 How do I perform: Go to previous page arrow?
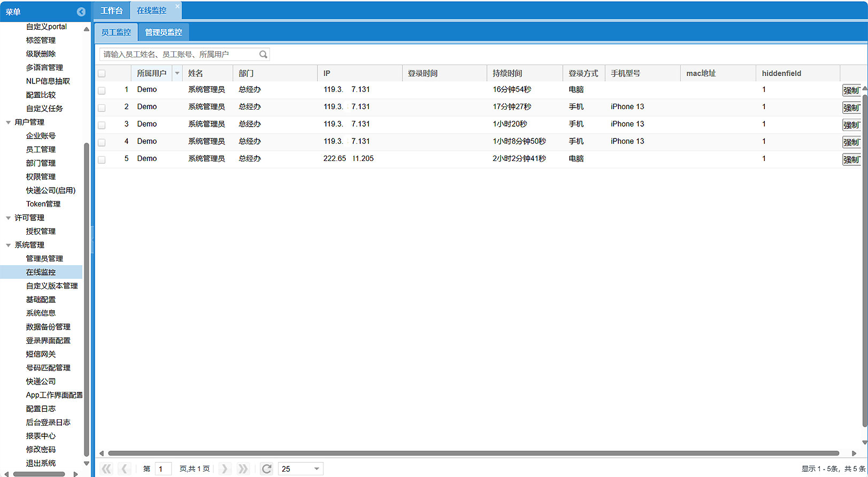click(125, 469)
